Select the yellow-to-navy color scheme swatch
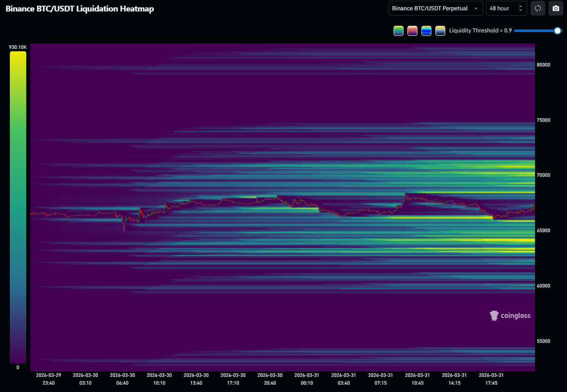Screen dimensions: 567x392 440,31
